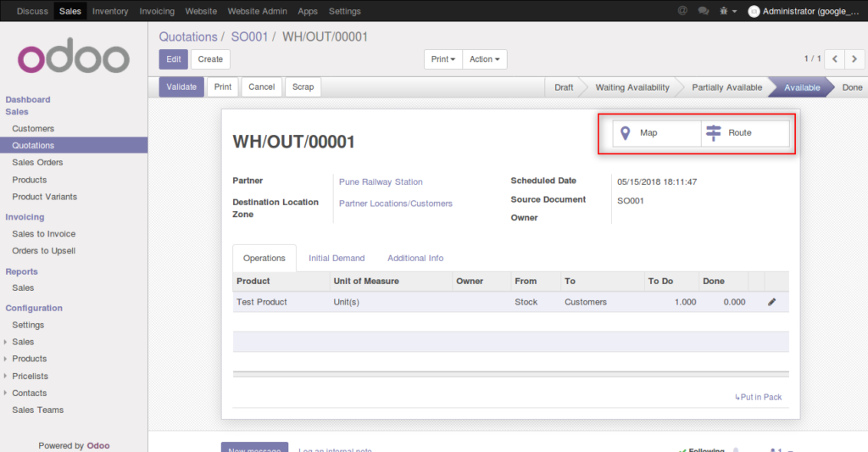Open the Route signpost button
Viewport: 868px width, 452px height.
(x=745, y=133)
